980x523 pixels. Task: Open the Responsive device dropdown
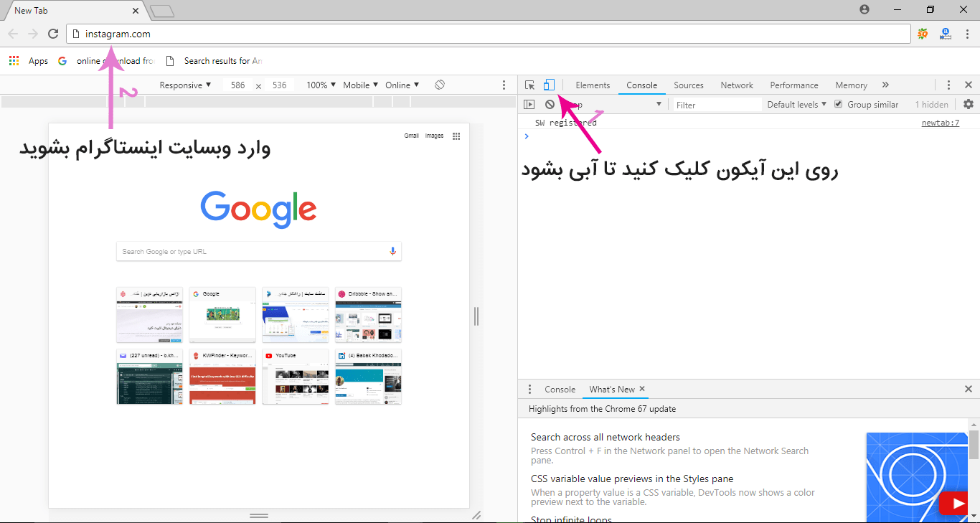click(x=185, y=85)
